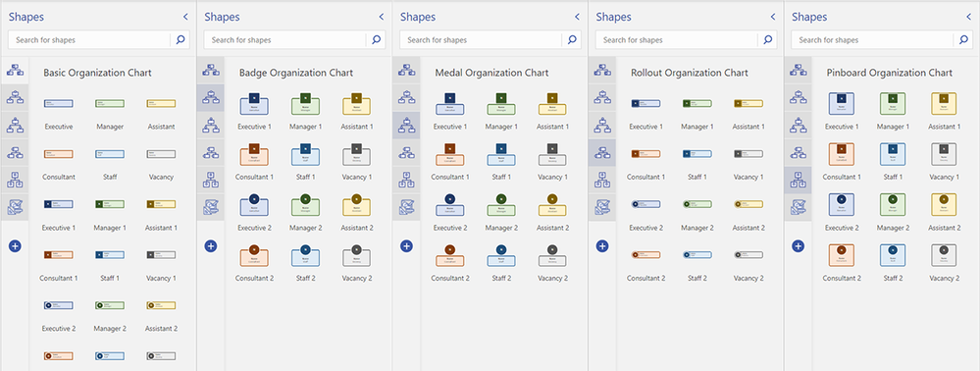The width and height of the screenshot is (980, 371).
Task: Select the Executive shape in Basic Organization Chart
Action: click(x=59, y=103)
